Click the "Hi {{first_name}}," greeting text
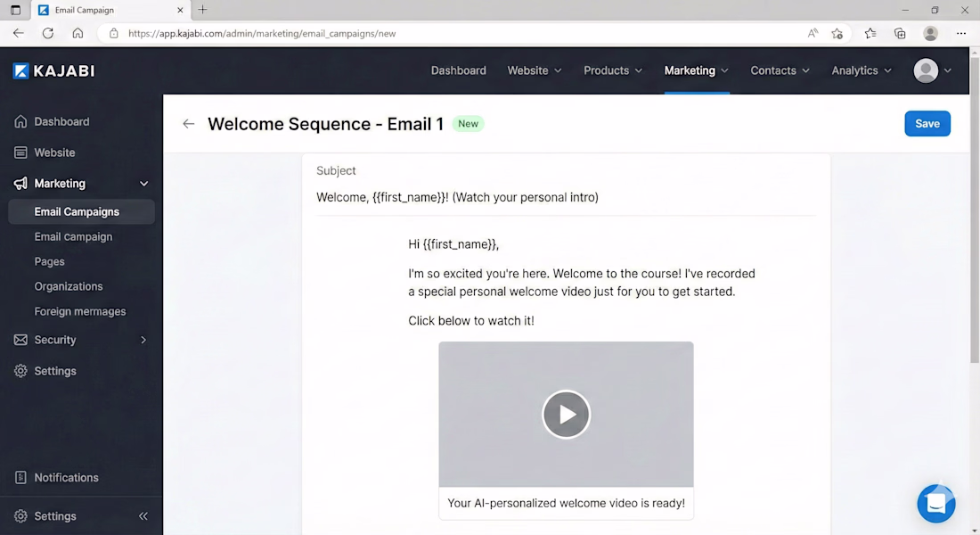The height and width of the screenshot is (535, 980). coord(453,244)
